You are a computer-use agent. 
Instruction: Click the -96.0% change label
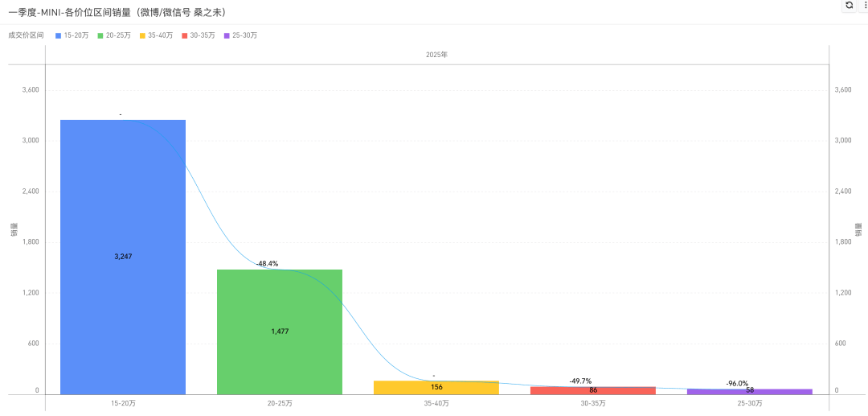tap(737, 383)
